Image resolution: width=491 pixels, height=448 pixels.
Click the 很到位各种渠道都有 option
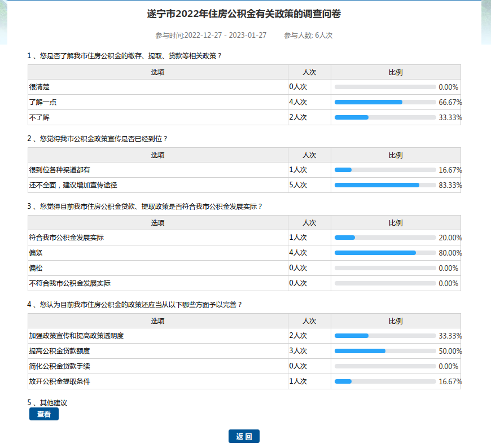point(60,170)
